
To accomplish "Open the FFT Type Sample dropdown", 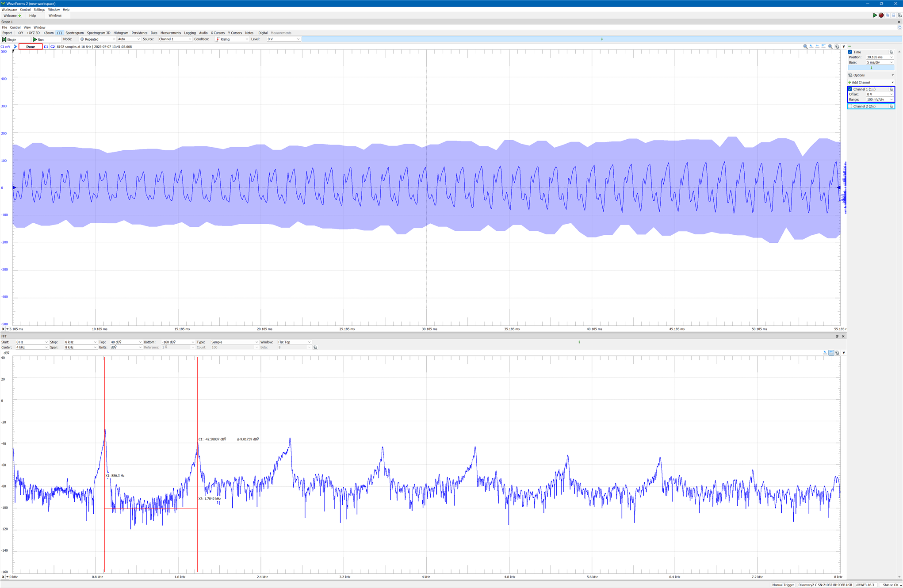I will tap(234, 342).
